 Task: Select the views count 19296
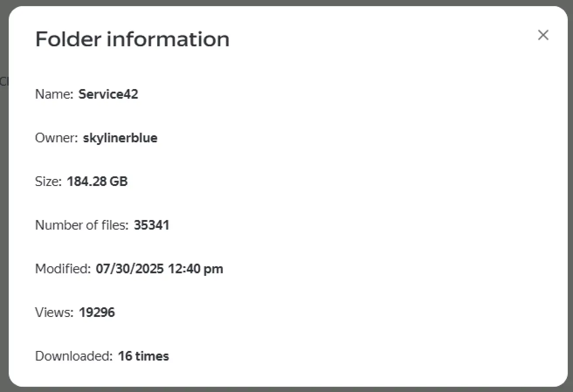click(97, 313)
